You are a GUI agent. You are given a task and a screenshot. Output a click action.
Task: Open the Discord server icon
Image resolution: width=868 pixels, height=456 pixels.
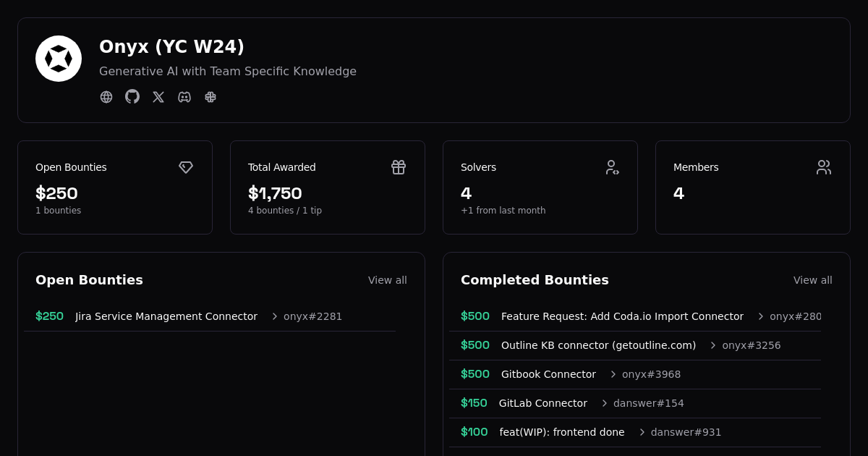[x=184, y=97]
